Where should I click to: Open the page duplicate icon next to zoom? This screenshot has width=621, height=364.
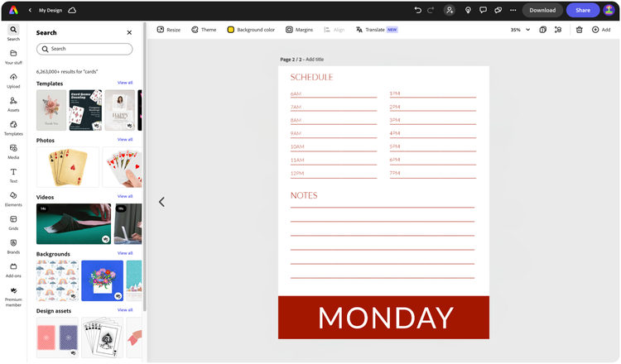point(543,30)
